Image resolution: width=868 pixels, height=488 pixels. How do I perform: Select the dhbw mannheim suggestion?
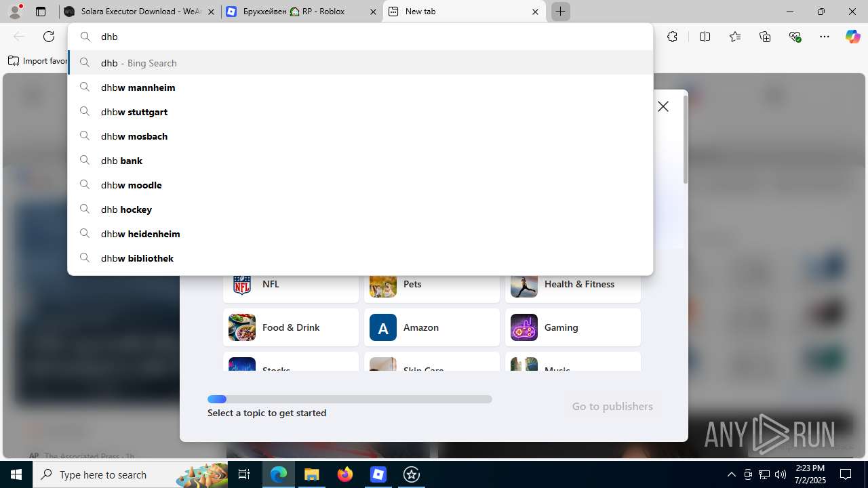pyautogui.click(x=360, y=87)
